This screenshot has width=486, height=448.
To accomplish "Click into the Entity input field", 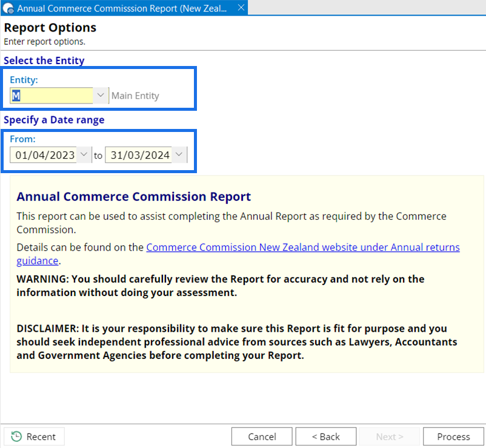I will tap(52, 96).
